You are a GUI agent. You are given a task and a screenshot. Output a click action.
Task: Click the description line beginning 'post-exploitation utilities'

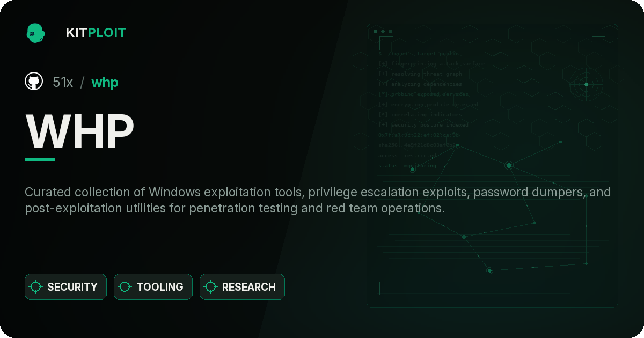coord(235,208)
